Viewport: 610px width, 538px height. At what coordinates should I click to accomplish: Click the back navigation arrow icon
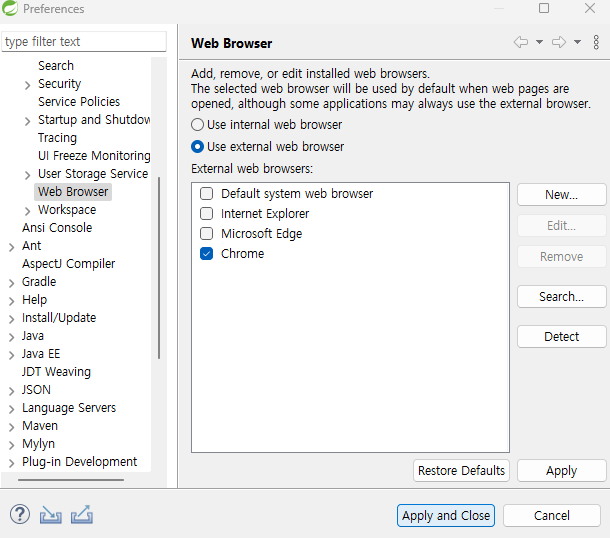point(521,42)
